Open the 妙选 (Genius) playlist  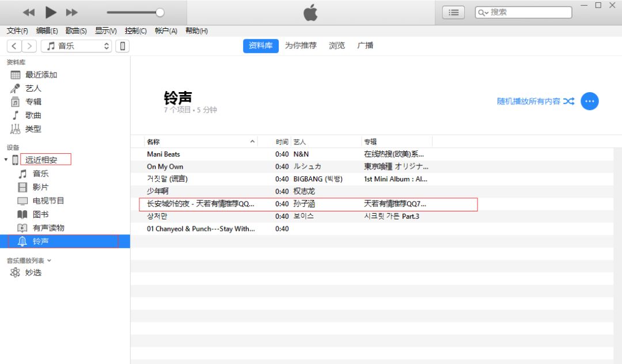pos(33,272)
